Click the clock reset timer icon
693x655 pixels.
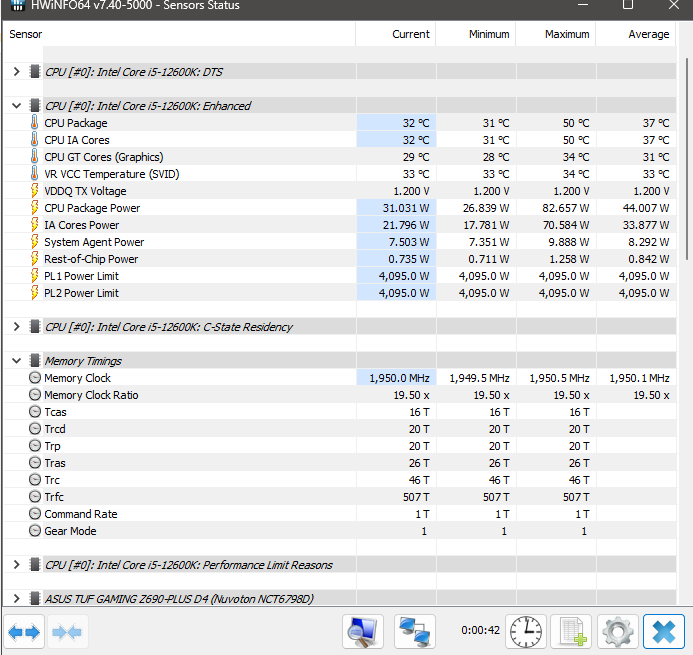tap(526, 632)
